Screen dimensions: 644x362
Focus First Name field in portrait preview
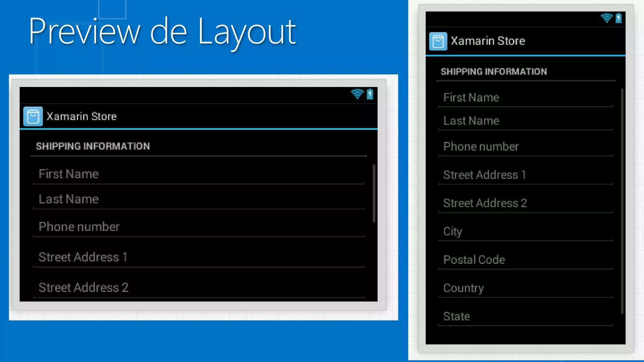[x=525, y=98]
